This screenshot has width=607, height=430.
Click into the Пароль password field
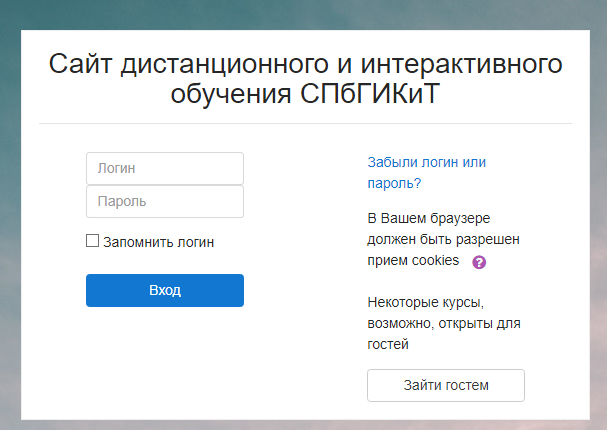pyautogui.click(x=165, y=201)
